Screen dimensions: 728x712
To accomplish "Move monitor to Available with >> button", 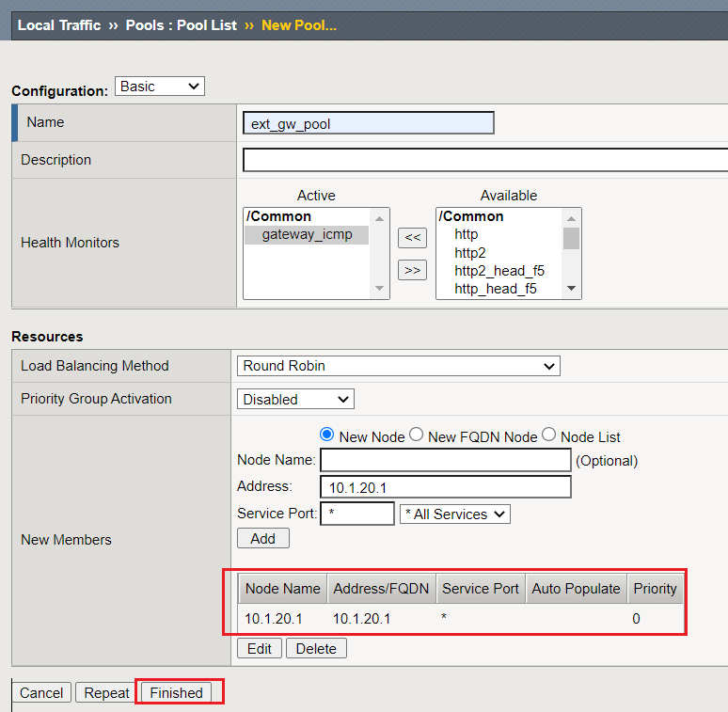I will (x=412, y=270).
